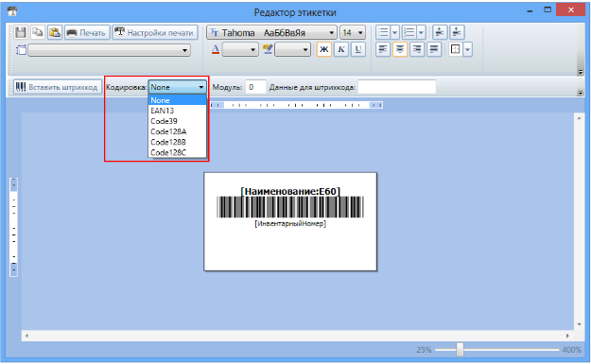Click horizontal scrollbar right arrow

coord(567,336)
